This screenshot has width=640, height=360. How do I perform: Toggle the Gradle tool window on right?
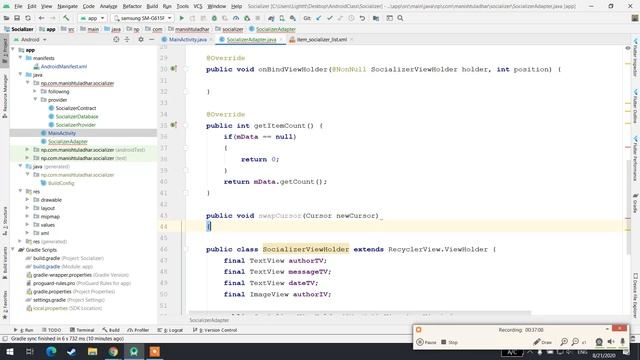[636, 203]
